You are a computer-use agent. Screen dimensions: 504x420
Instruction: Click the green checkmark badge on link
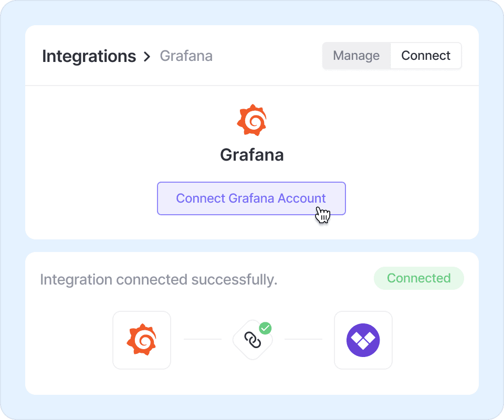pos(266,329)
